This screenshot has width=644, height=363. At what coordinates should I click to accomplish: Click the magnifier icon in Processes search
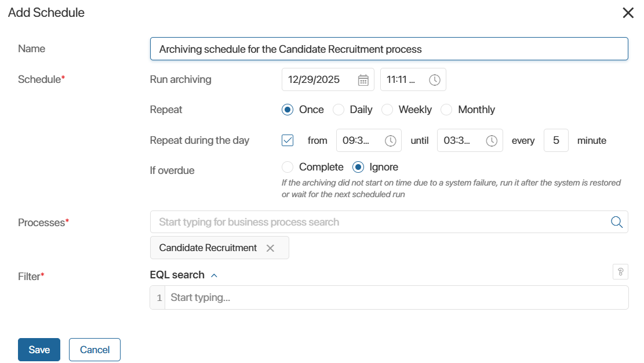[616, 222]
